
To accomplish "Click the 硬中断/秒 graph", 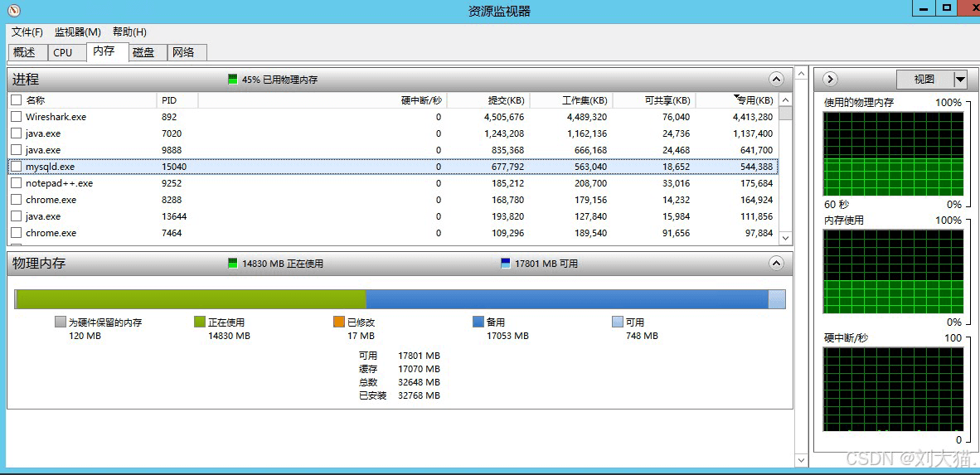I will click(893, 390).
